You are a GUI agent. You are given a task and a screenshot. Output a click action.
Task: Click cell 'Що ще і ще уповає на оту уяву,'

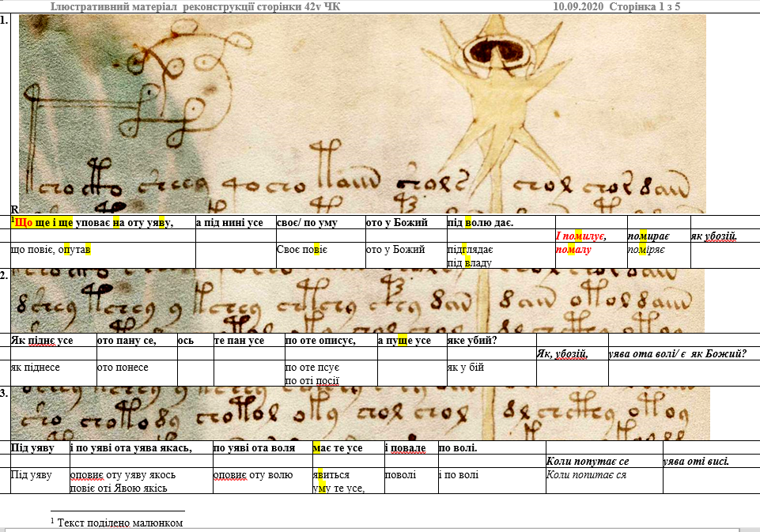pyautogui.click(x=104, y=222)
